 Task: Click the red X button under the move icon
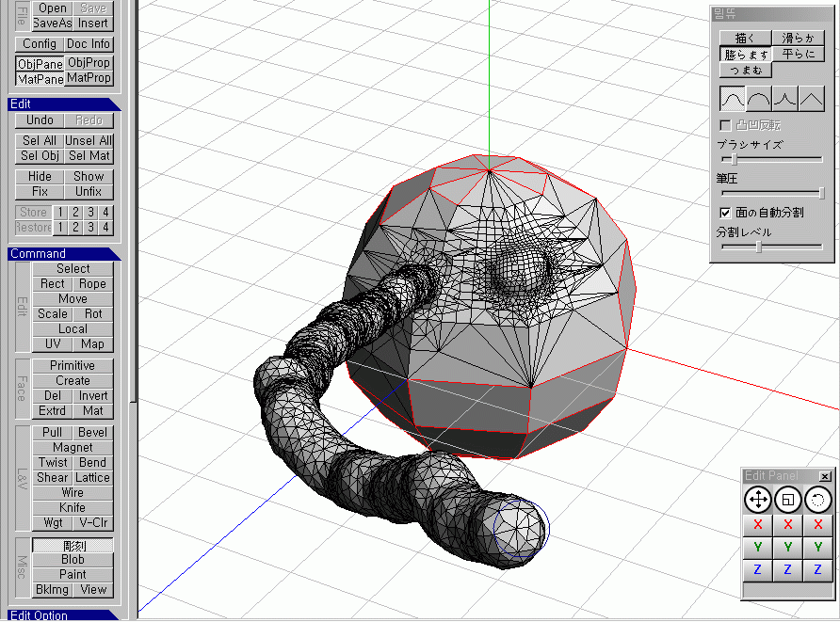pos(757,524)
